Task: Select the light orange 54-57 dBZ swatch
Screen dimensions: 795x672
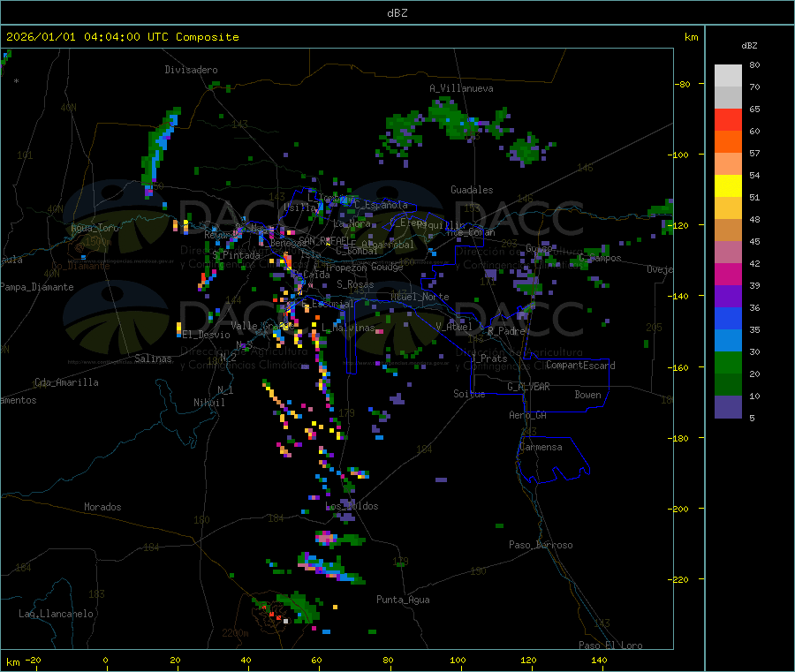Action: pyautogui.click(x=728, y=163)
